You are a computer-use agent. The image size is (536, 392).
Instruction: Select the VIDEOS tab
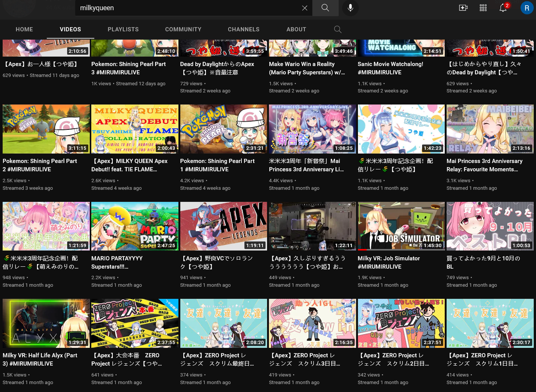point(71,29)
